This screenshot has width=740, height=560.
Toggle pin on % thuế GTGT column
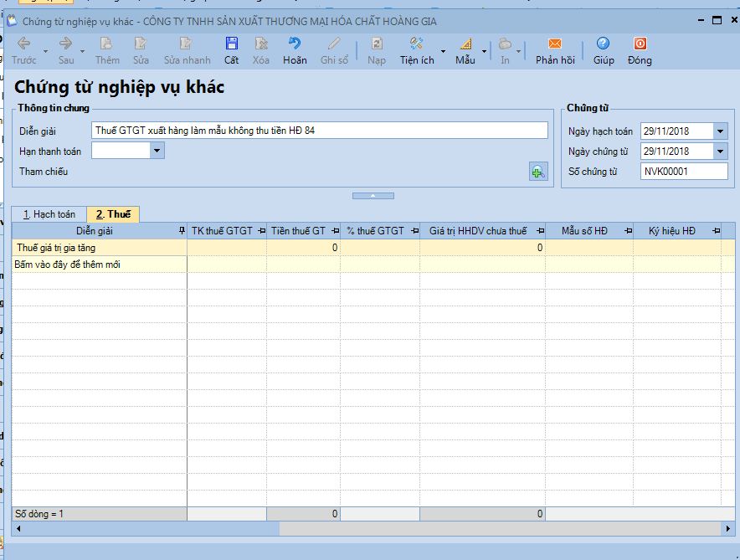click(415, 231)
